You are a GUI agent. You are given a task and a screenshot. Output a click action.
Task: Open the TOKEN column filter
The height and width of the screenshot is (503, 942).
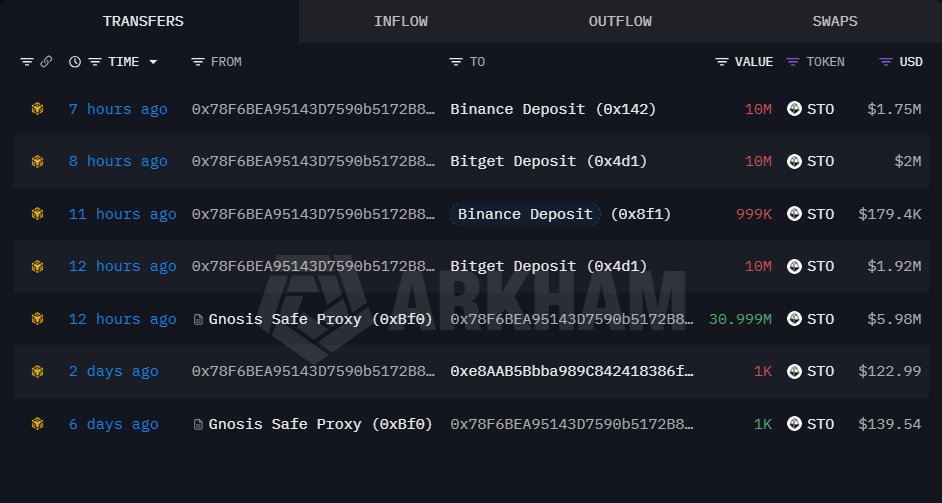793,62
